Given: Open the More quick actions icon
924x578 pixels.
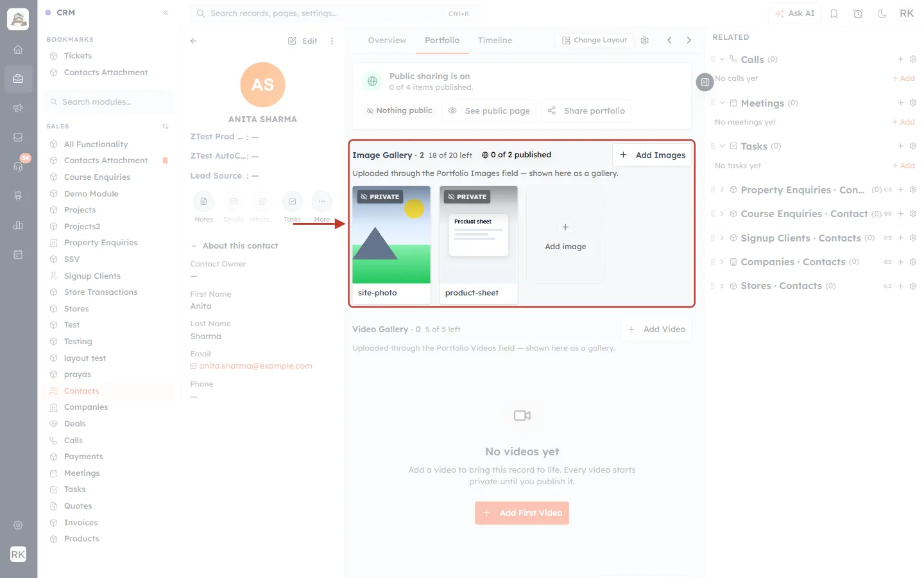Looking at the screenshot, I should (321, 202).
